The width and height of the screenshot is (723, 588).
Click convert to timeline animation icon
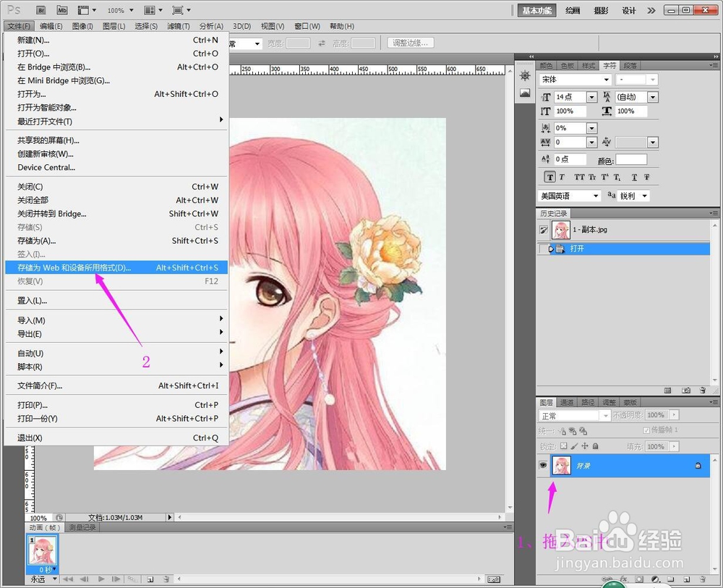(494, 579)
